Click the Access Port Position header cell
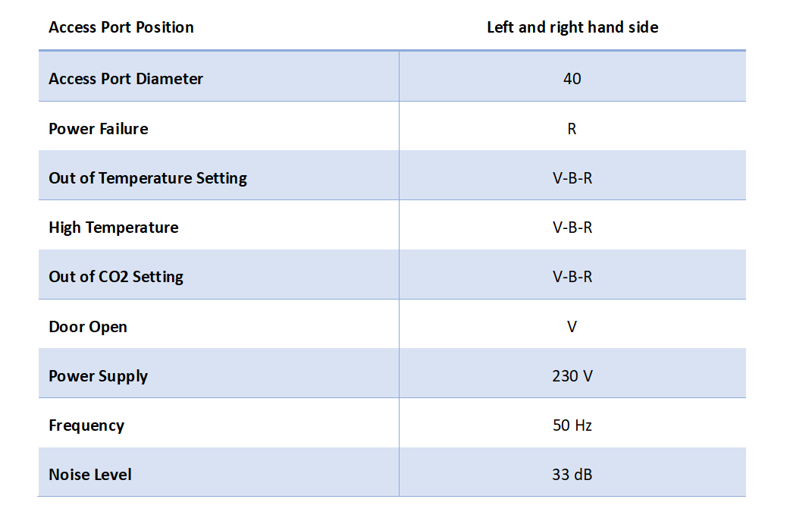812x521 pixels. (121, 27)
